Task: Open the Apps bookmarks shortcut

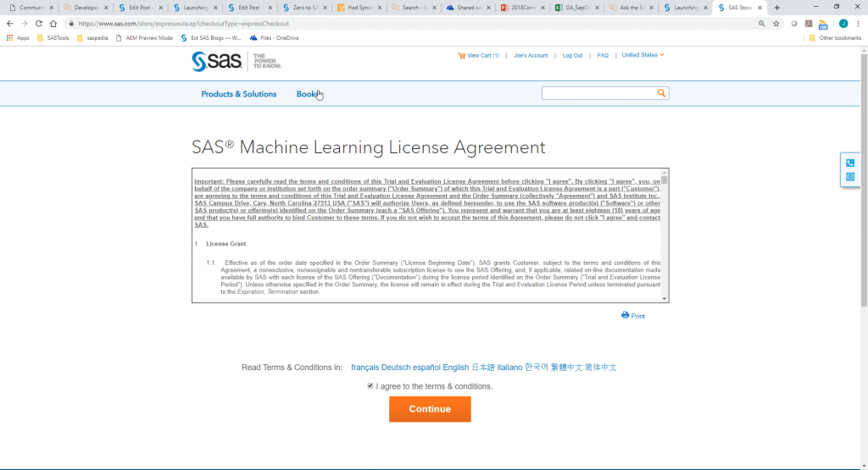Action: [x=18, y=38]
